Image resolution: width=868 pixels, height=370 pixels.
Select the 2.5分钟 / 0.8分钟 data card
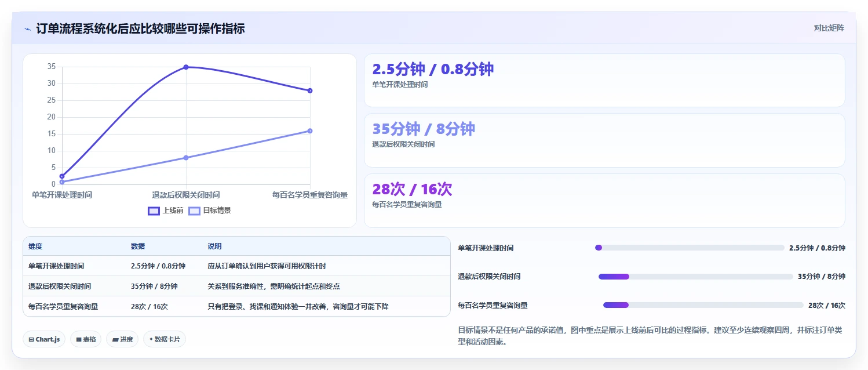point(604,81)
